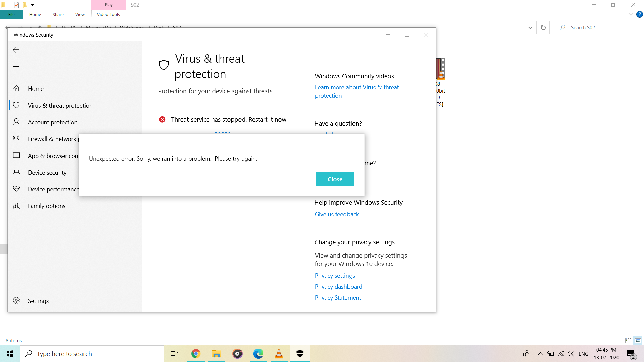Open Firewall & network protection
644x362 pixels.
pos(53,139)
